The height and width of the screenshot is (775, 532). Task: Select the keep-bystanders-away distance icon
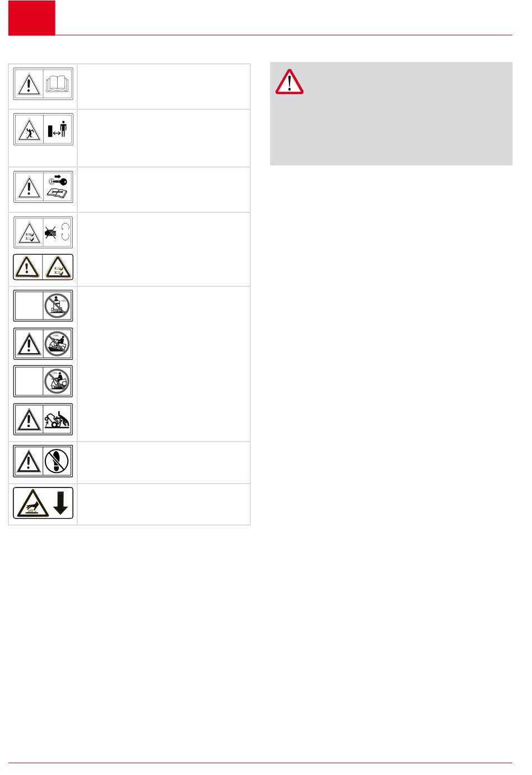58,129
